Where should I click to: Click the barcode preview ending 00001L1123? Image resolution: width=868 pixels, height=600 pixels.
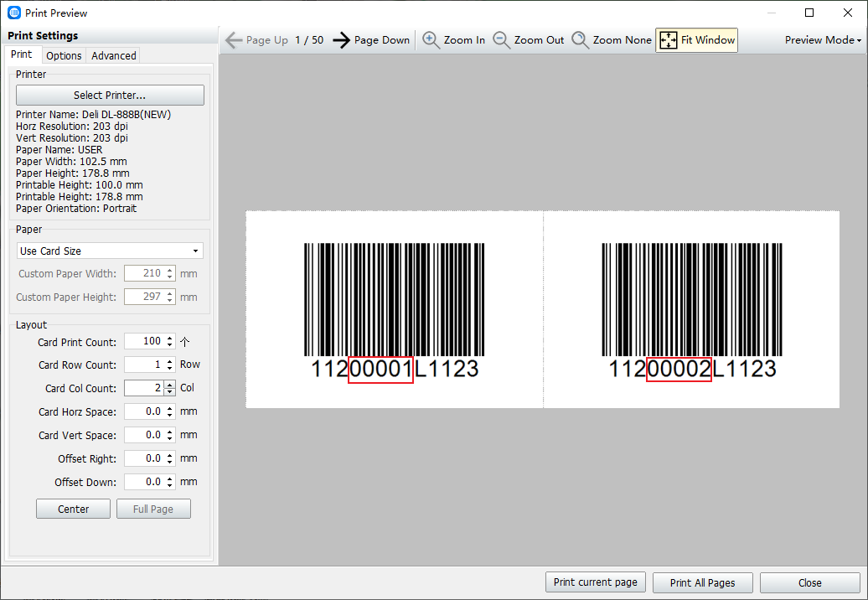(394, 311)
